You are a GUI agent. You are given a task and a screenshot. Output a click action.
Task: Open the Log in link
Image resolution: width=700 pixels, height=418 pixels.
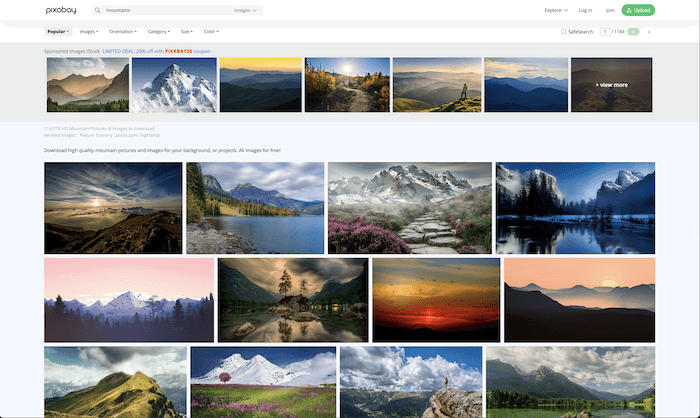click(x=585, y=10)
